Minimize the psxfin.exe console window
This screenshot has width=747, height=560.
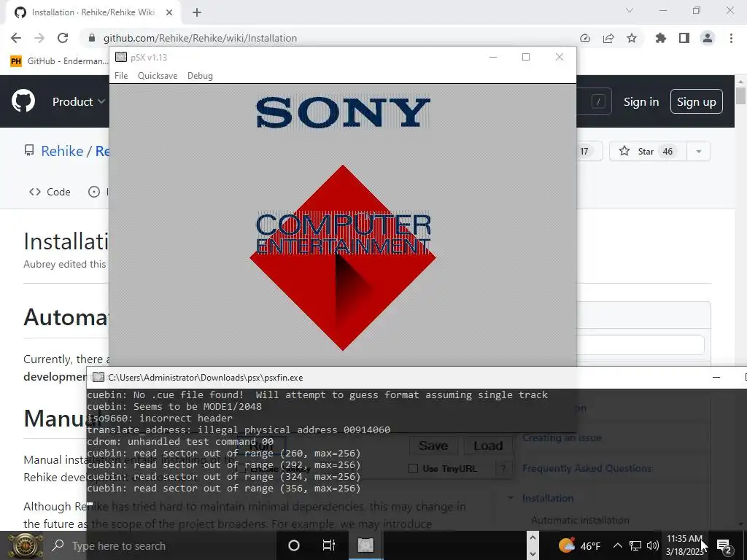click(x=716, y=377)
